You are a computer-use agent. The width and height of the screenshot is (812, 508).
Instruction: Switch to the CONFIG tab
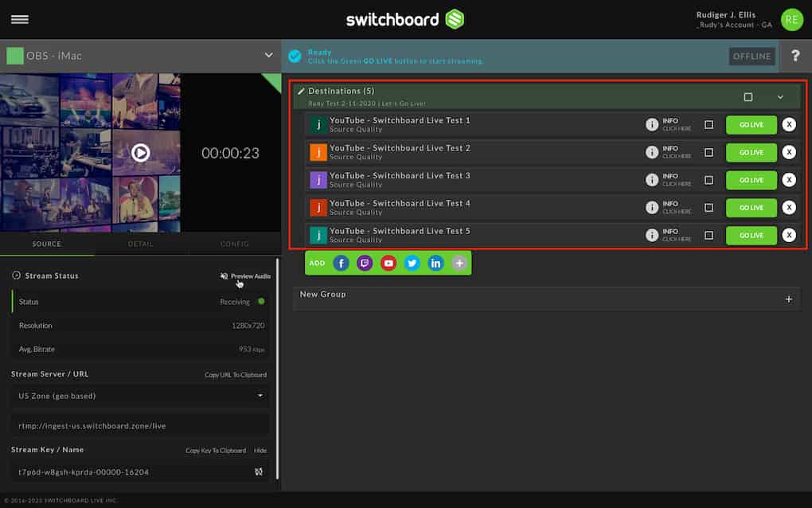235,244
